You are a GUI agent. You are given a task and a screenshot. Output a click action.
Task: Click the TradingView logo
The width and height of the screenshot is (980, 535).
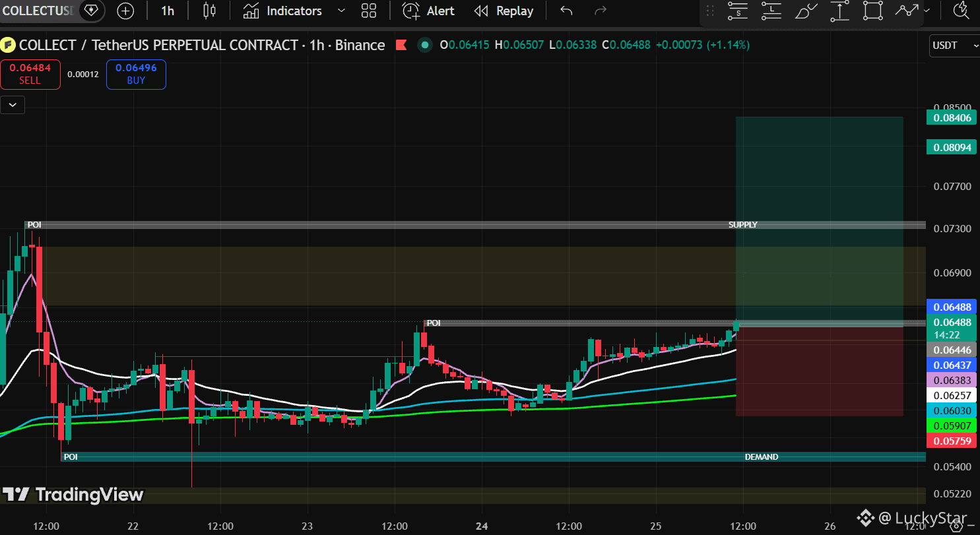[73, 495]
